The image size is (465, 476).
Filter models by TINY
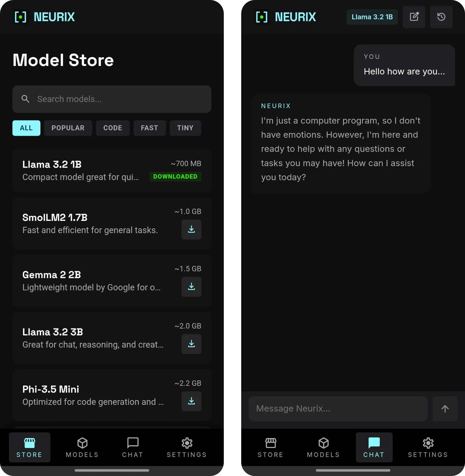point(185,128)
